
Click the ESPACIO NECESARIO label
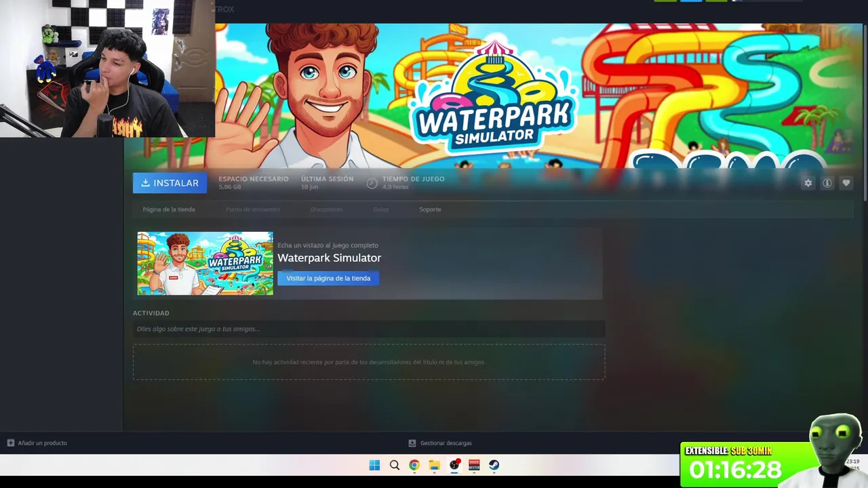[254, 179]
